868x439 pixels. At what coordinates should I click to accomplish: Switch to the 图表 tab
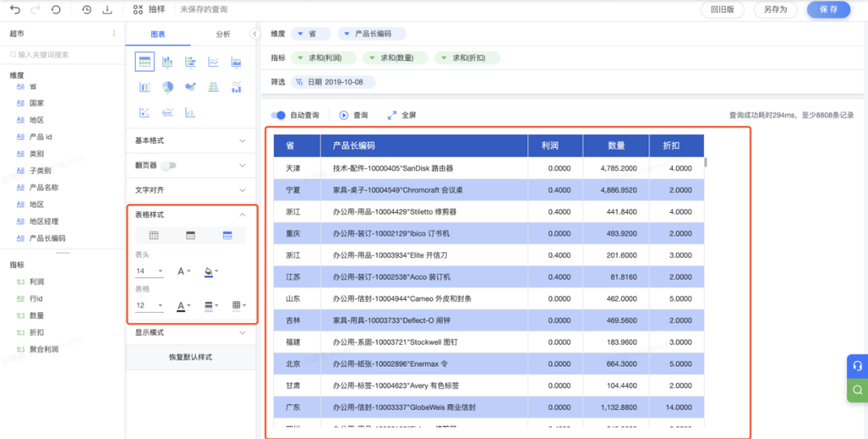pos(158,34)
